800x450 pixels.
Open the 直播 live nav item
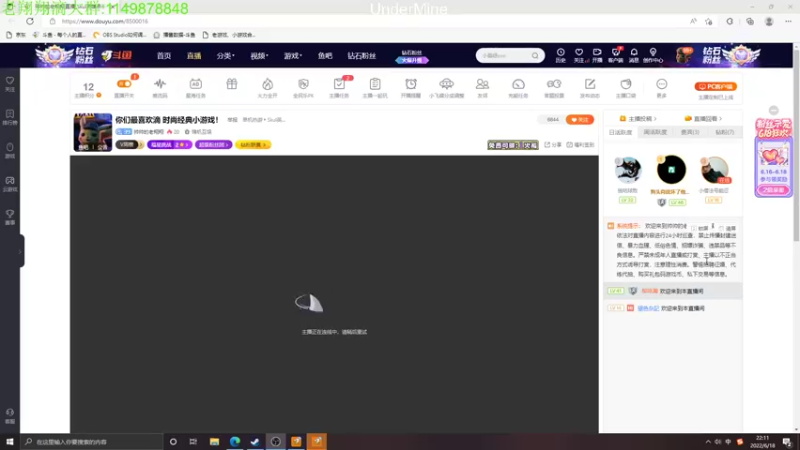(x=194, y=56)
